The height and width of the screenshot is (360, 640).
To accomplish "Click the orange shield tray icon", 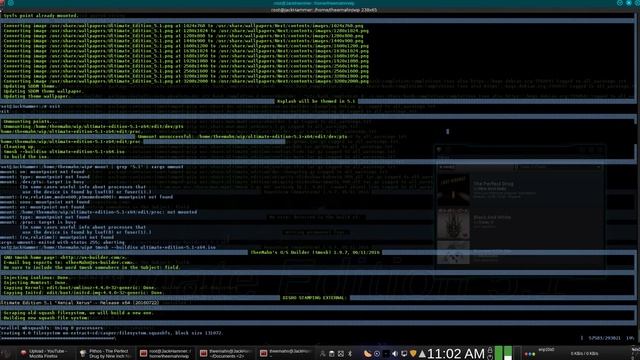I will [413, 353].
